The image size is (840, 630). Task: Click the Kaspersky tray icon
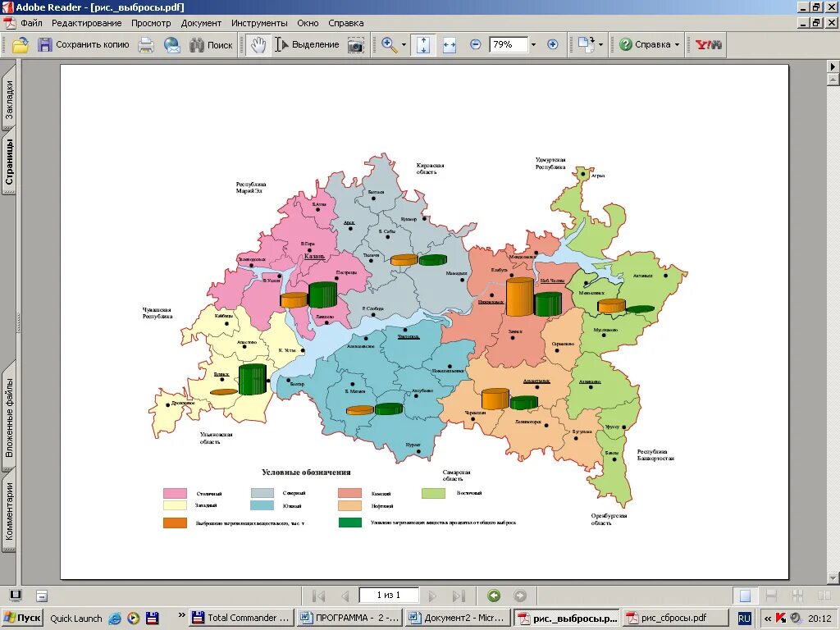[781, 619]
